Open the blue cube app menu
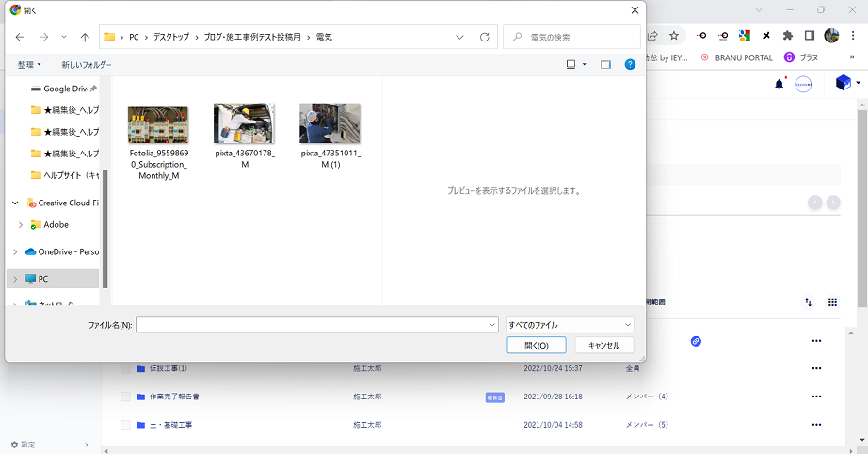 (847, 83)
